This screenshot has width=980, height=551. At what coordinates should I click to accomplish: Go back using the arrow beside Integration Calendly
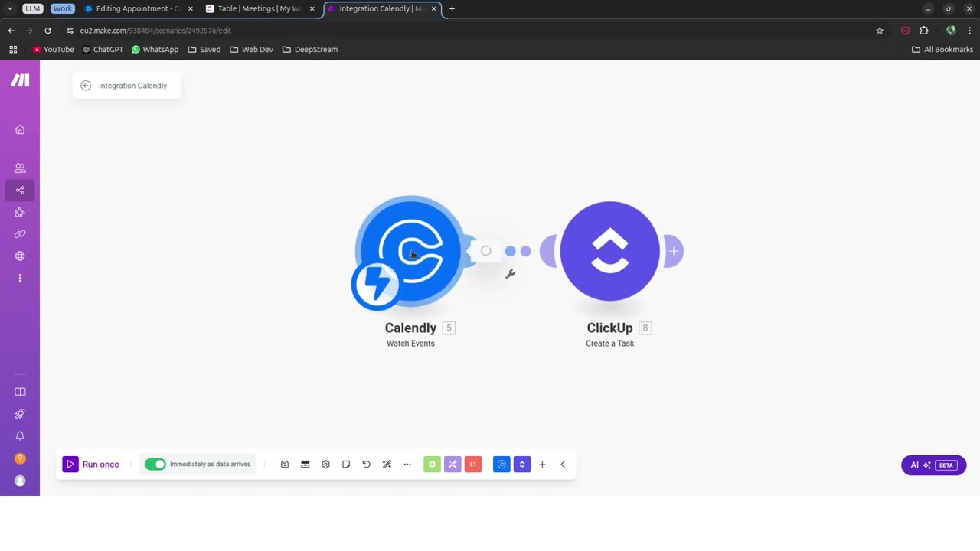tap(86, 86)
